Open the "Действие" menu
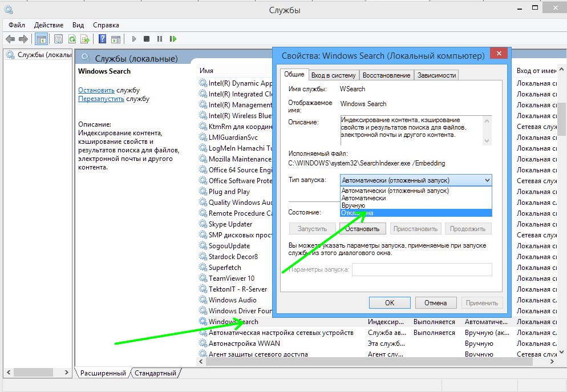The width and height of the screenshot is (567, 392). point(48,25)
